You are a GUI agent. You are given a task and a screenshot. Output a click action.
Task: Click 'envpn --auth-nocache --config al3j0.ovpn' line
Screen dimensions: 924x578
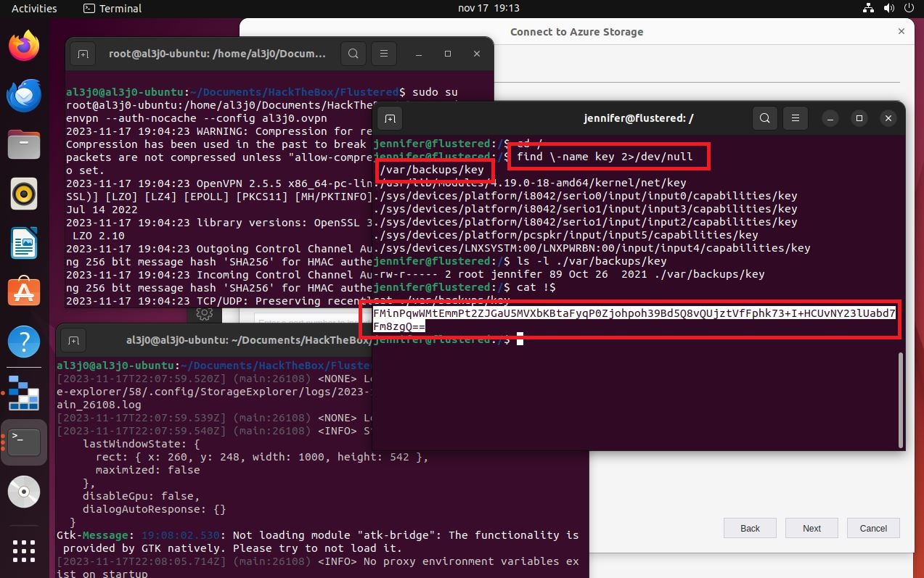click(197, 119)
